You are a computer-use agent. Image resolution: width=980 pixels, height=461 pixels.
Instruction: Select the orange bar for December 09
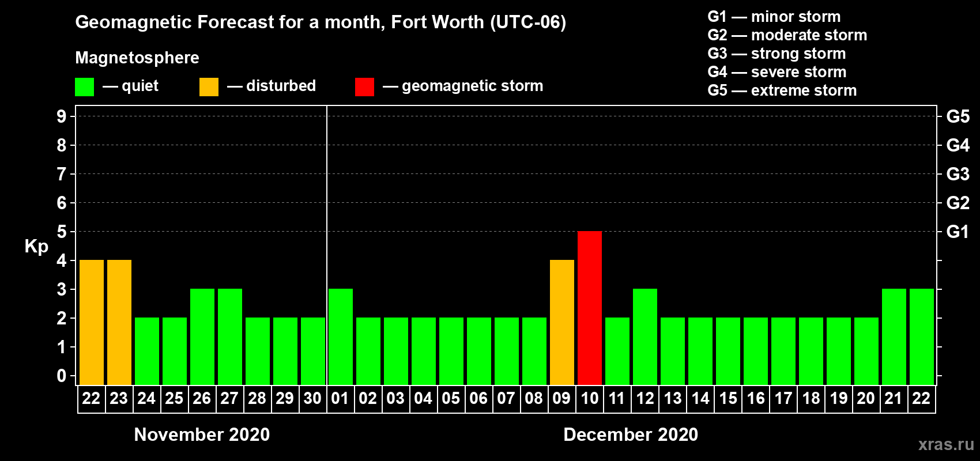[562, 323]
